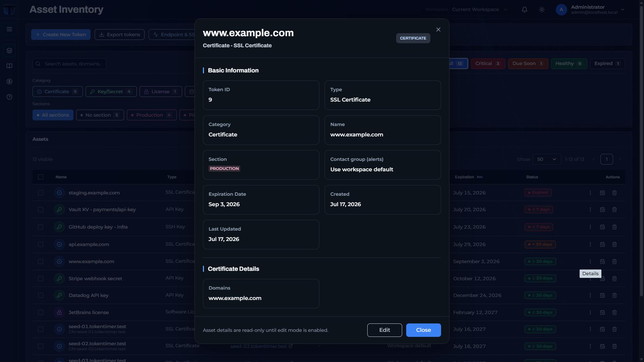Image resolution: width=644 pixels, height=362 pixels.
Task: Filter by License category
Action: click(161, 92)
